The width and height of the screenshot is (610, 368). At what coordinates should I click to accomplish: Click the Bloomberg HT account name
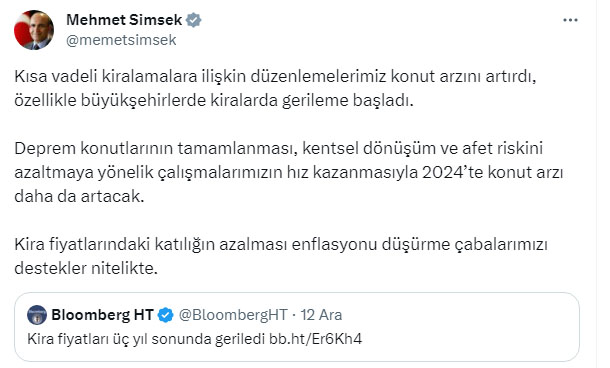pos(102,315)
